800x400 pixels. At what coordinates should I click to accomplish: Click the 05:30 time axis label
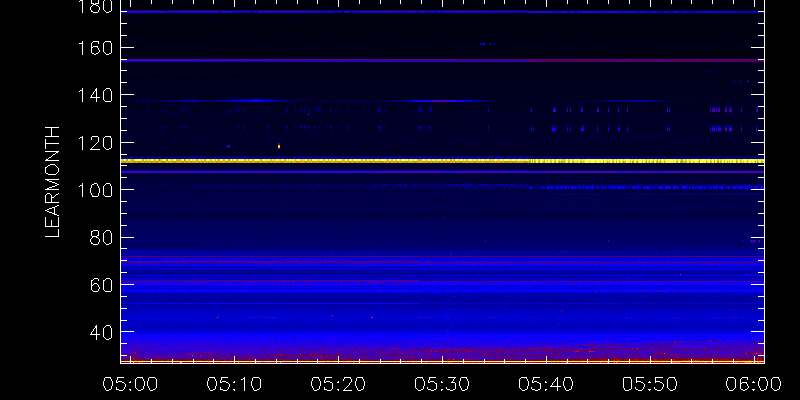point(441,384)
